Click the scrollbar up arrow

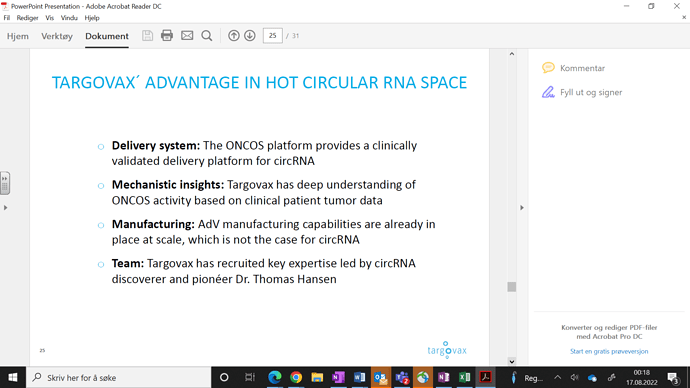511,54
